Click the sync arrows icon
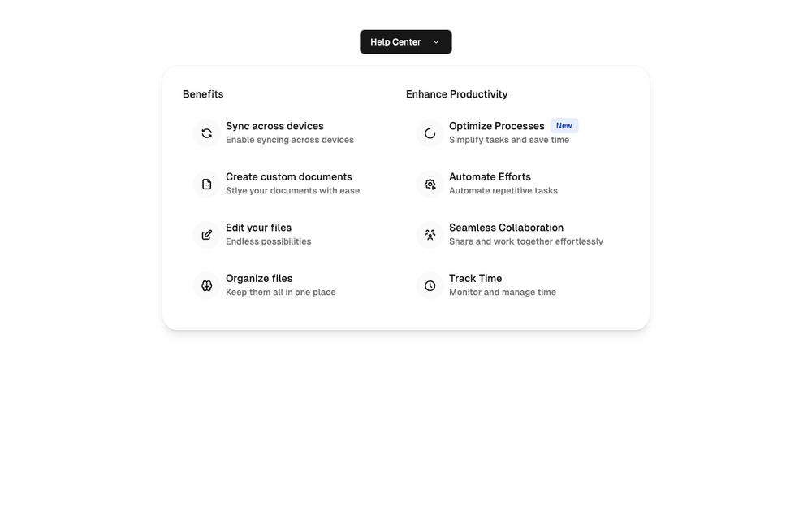This screenshot has height=508, width=812. (x=206, y=133)
